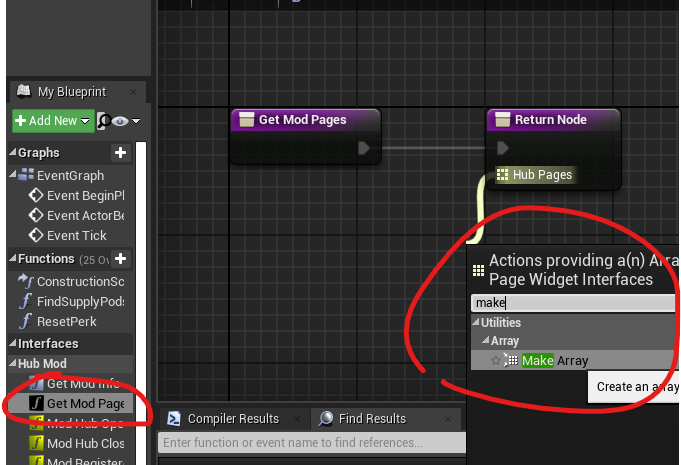681x465 pixels.
Task: Close the Compiler Results tab
Action: (297, 419)
